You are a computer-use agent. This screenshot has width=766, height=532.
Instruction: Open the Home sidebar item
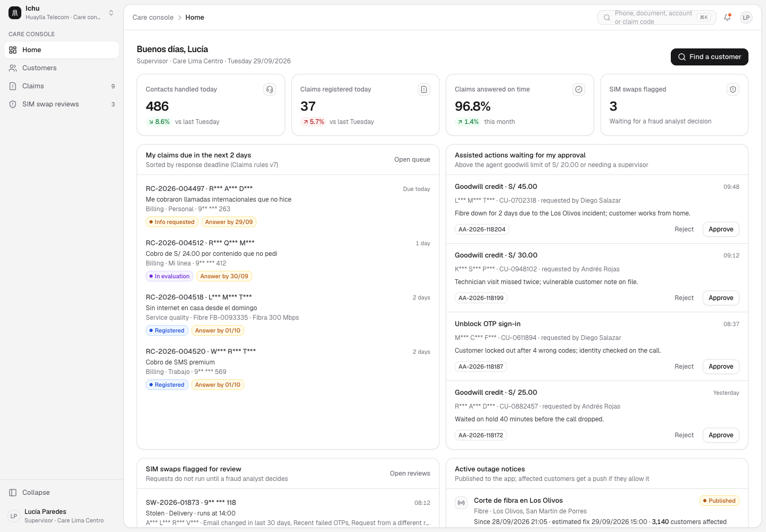(x=62, y=50)
